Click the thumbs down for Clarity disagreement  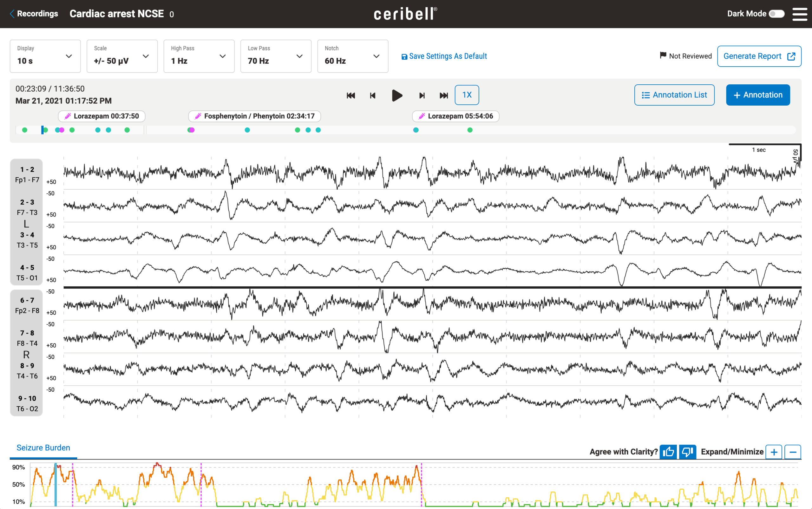[x=687, y=452]
